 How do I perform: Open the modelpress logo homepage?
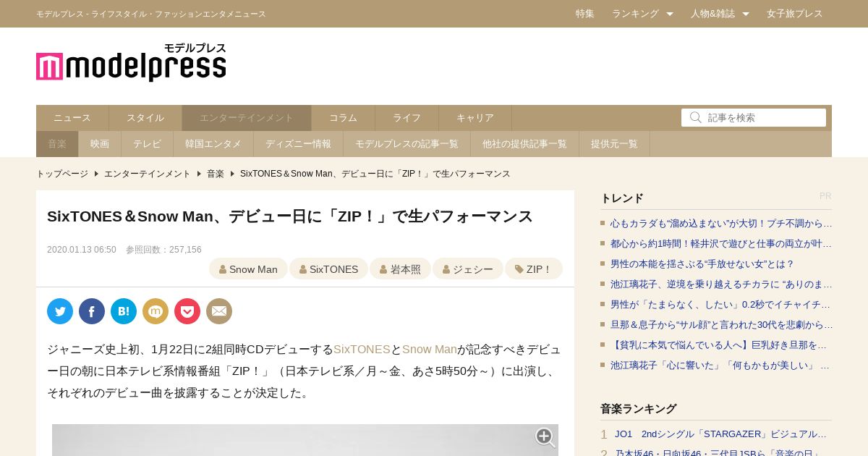pos(131,62)
